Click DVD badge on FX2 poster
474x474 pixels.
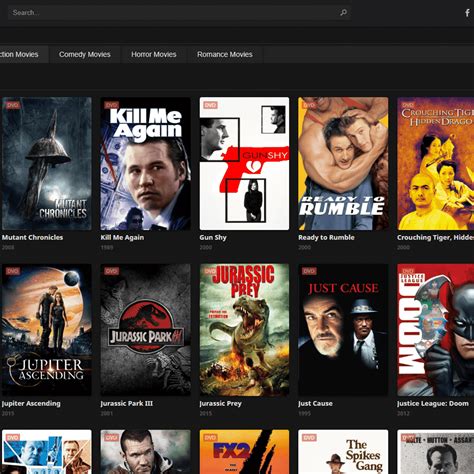pyautogui.click(x=210, y=437)
